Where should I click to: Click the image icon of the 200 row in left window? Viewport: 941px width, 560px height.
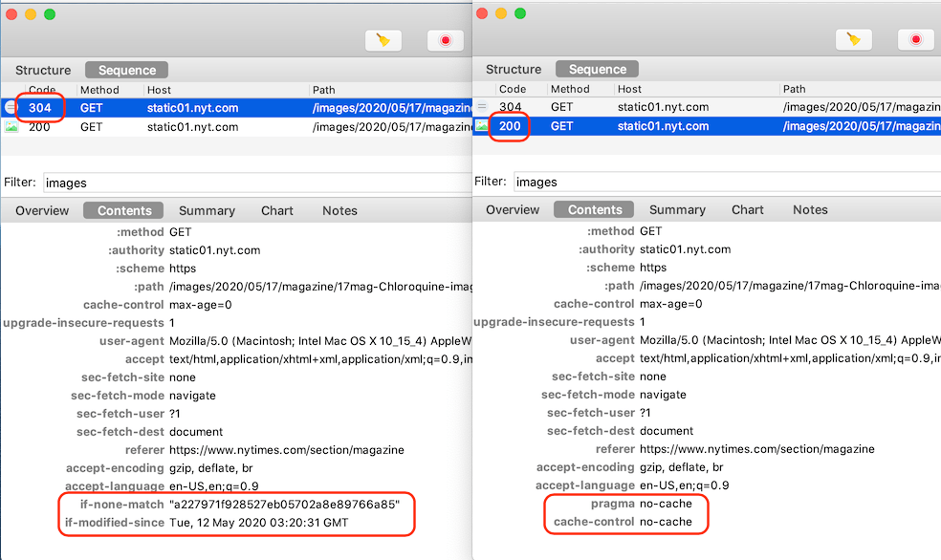(x=11, y=126)
